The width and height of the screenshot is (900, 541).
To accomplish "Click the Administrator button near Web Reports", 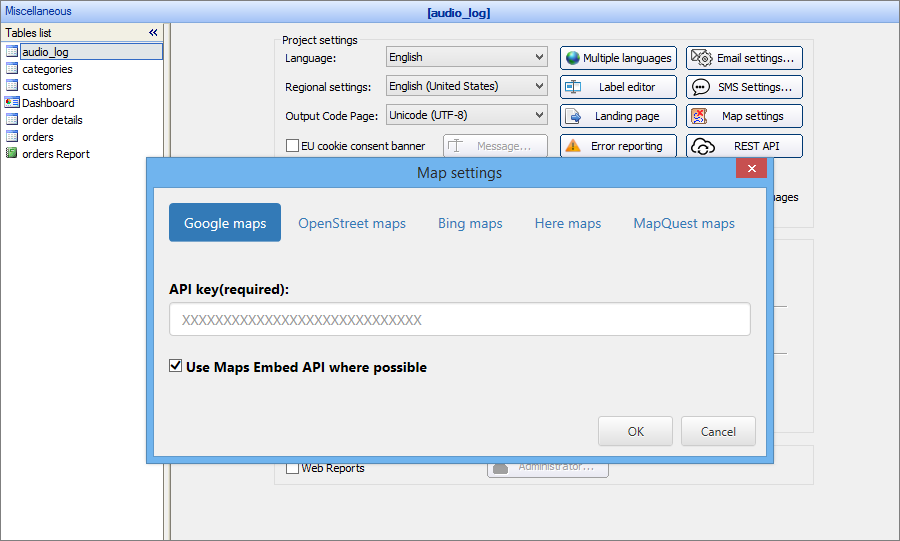I will click(548, 468).
